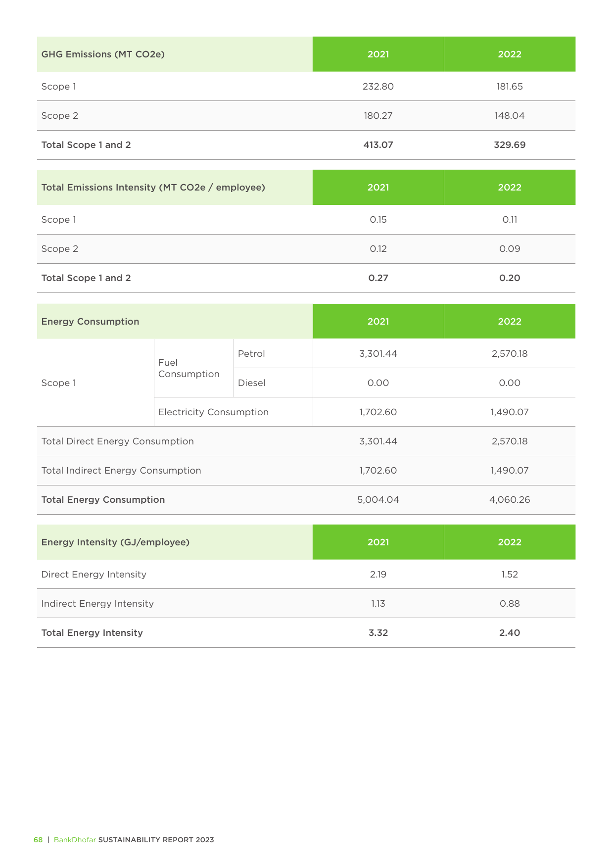
Task: Select the value 180.27
Action: (x=378, y=116)
